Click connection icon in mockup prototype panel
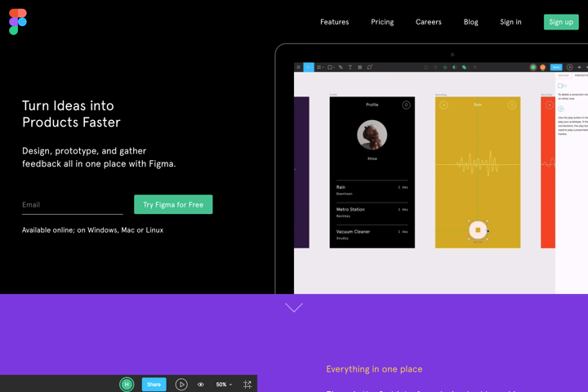 pos(562,86)
